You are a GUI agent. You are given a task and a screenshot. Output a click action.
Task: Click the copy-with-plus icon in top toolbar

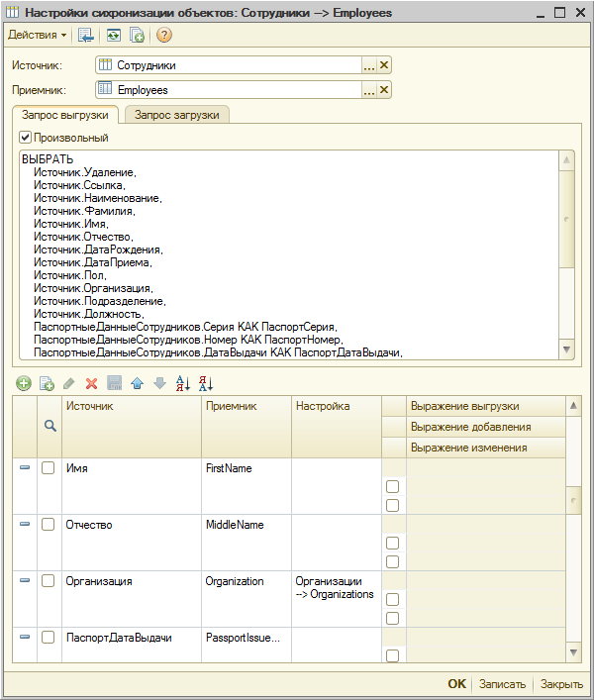click(x=137, y=35)
